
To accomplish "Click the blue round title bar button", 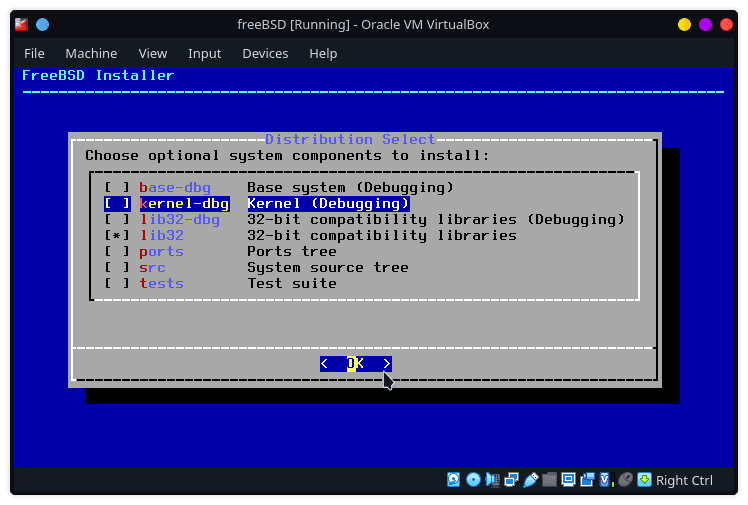I will [42, 24].
